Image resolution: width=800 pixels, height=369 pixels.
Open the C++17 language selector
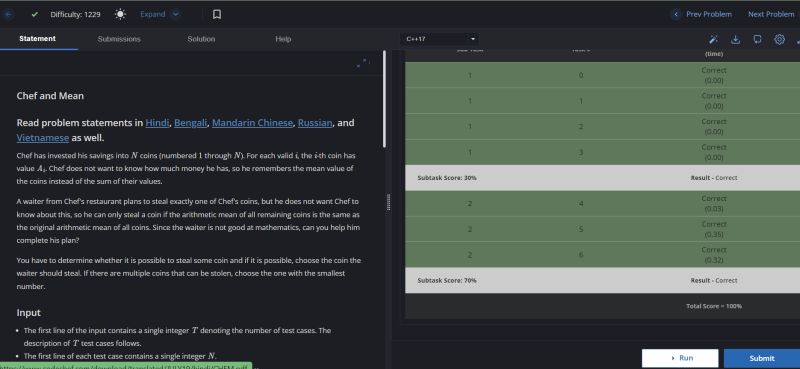click(x=440, y=39)
